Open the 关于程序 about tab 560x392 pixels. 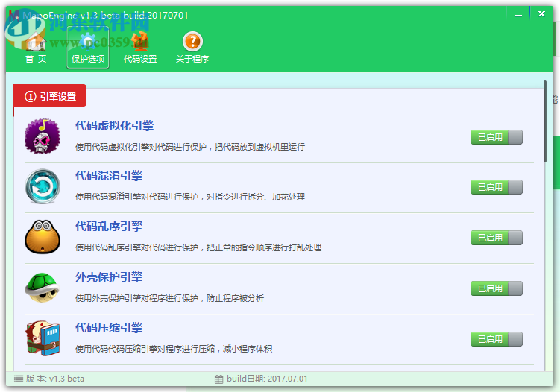click(192, 48)
